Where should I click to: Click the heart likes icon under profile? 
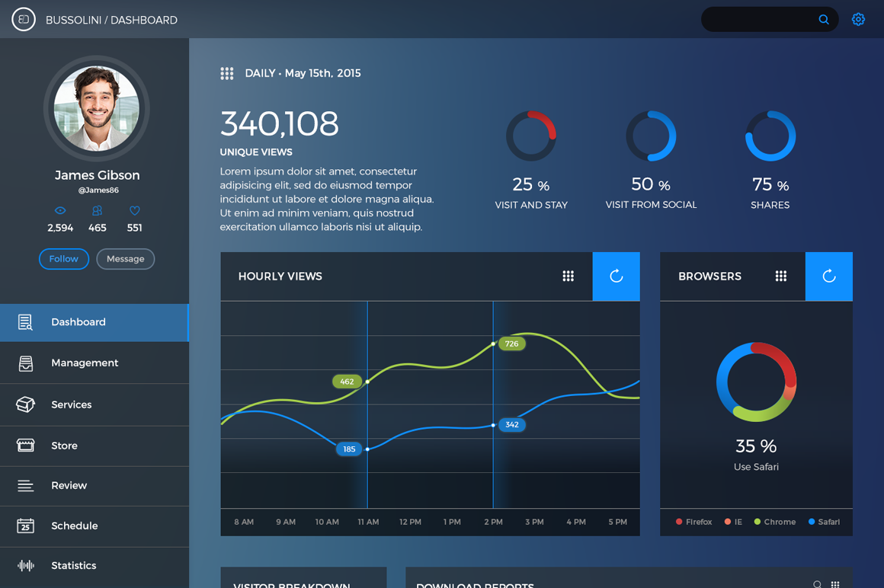point(135,211)
